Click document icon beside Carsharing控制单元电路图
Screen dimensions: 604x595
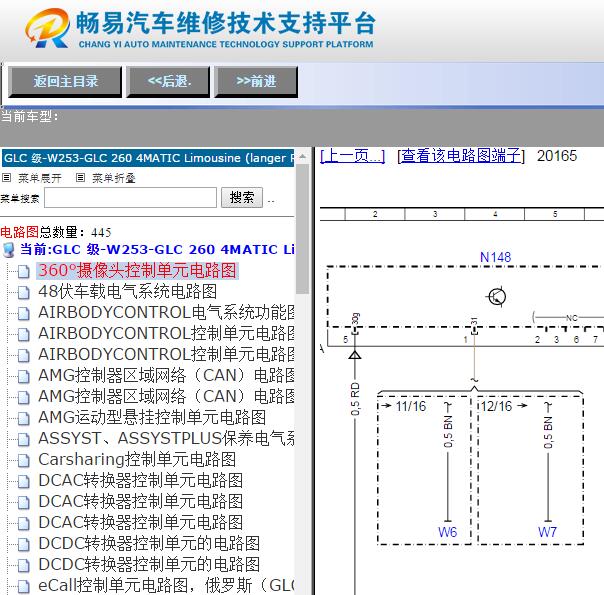coord(23,461)
